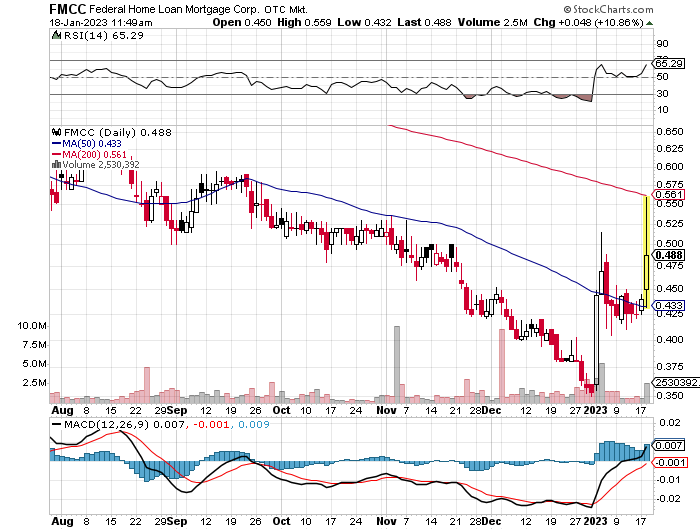Click the 0.400 price axis label
This screenshot has height=530, width=700.
click(670, 339)
